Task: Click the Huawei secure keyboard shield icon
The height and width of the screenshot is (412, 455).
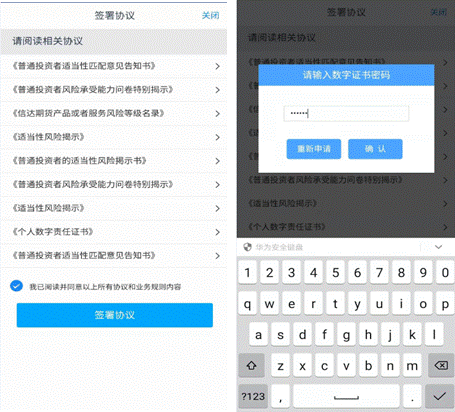Action: [x=247, y=247]
